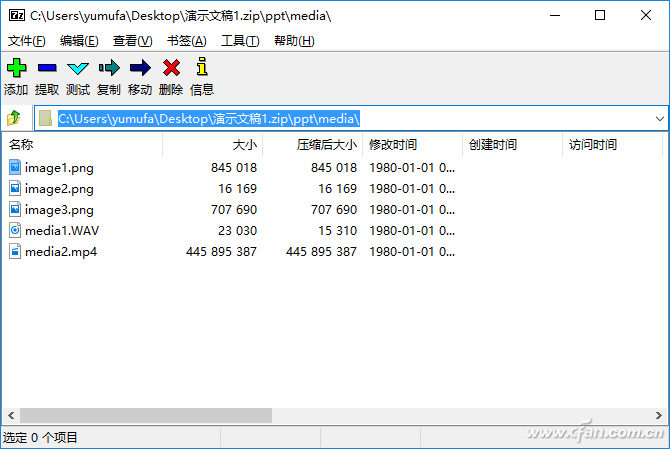Click the scrollbar left arrow
Image resolution: width=670 pixels, height=449 pixels.
(11, 415)
